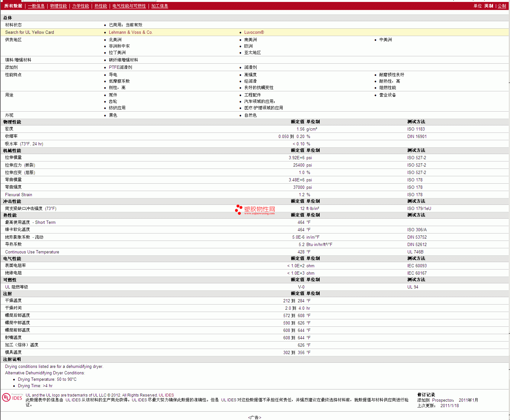The height and width of the screenshot is (420, 510).
Task: Open the 热性能 tab
Action: (x=101, y=6)
